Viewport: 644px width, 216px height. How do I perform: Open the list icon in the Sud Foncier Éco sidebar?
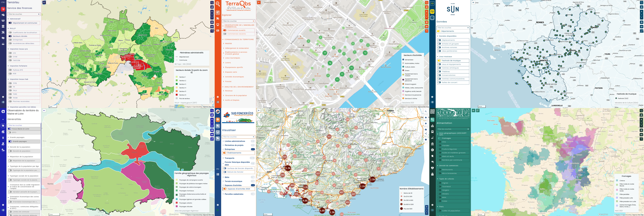tap(218, 174)
